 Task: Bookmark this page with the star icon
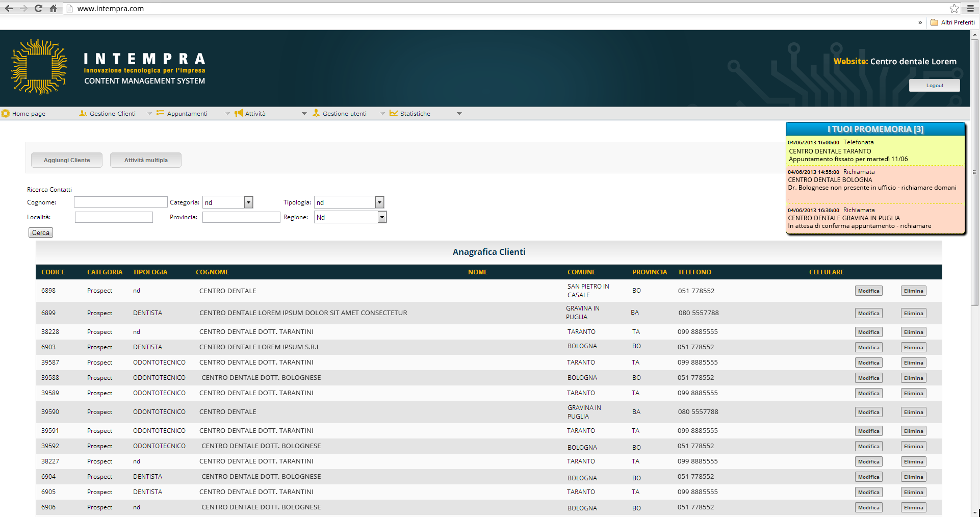coord(954,8)
